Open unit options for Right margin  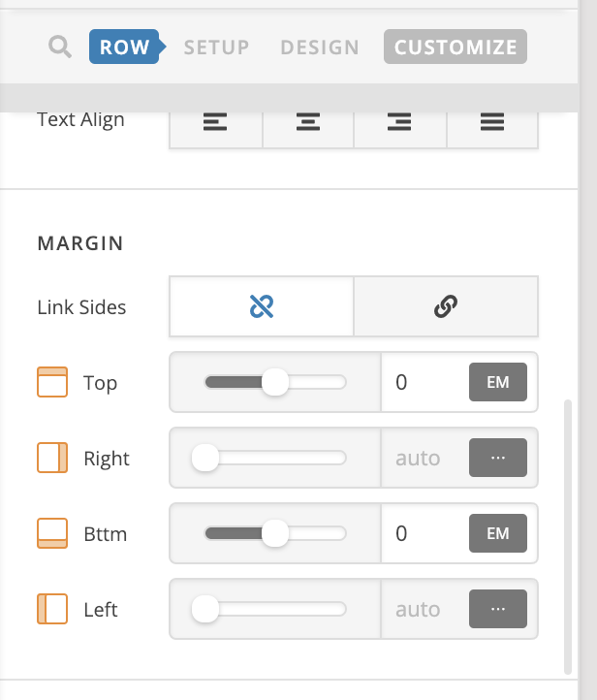[498, 458]
